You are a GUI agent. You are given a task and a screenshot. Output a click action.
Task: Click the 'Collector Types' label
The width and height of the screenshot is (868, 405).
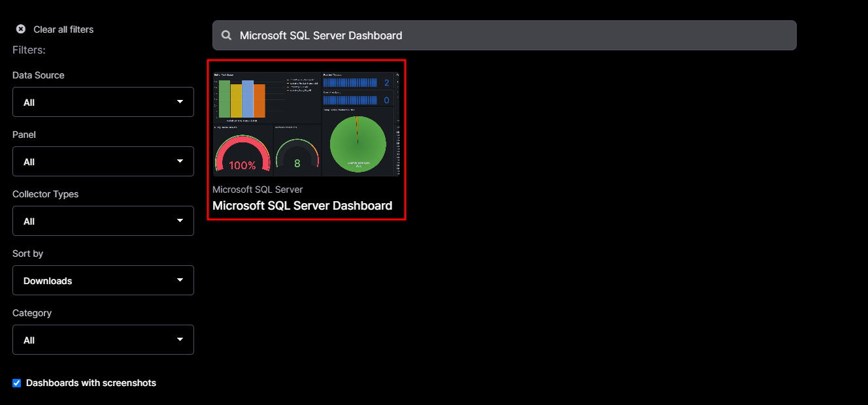click(46, 194)
